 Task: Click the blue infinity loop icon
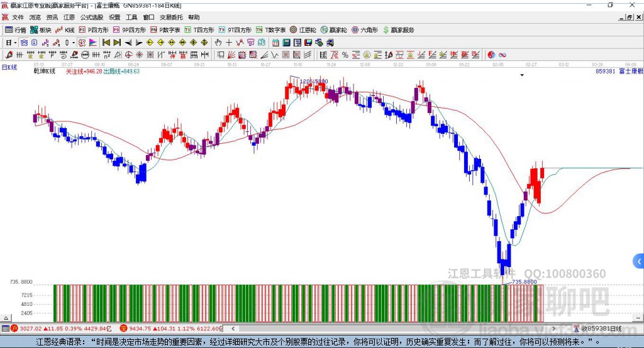502,55
